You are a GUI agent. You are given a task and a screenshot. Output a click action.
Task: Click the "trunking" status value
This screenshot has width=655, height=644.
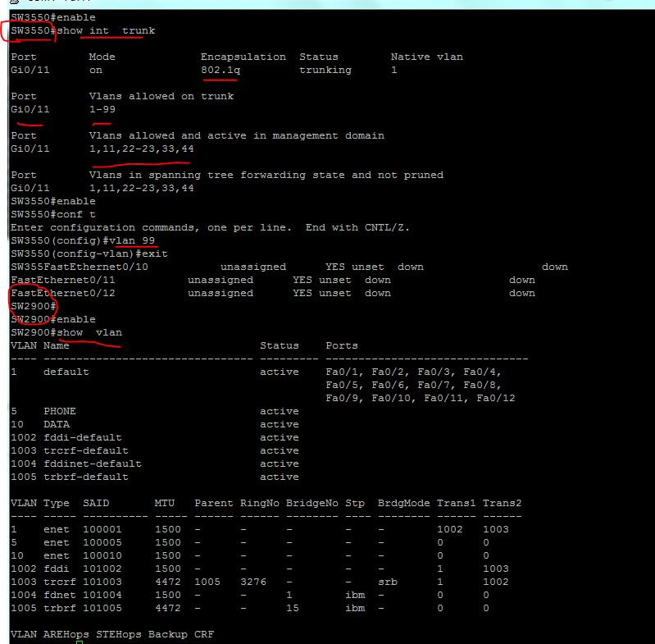click(325, 70)
